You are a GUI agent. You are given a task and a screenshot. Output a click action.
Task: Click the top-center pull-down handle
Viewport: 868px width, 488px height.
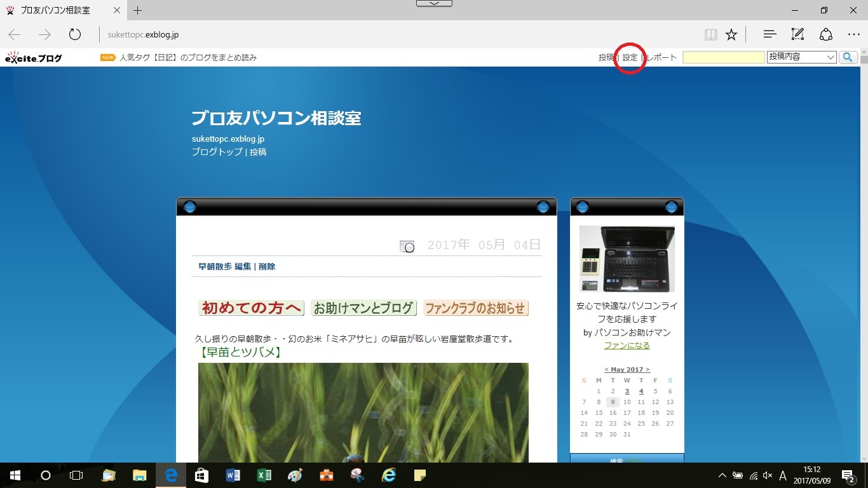coord(434,3)
